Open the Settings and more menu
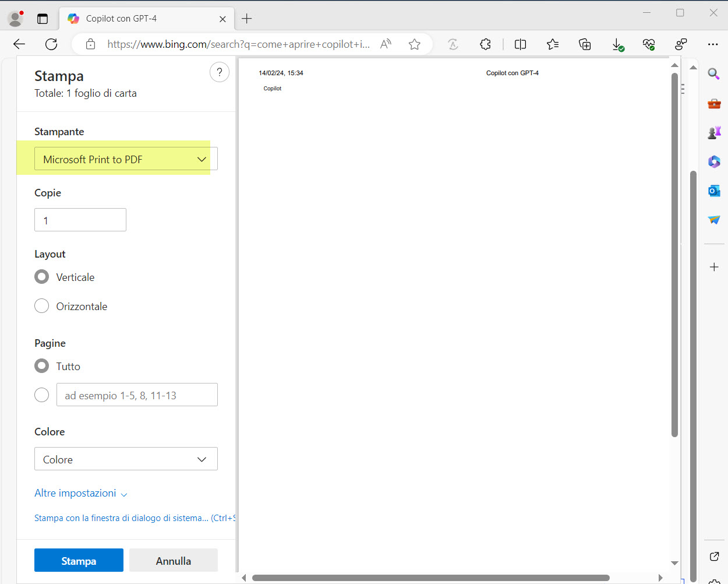The image size is (728, 584). (713, 44)
